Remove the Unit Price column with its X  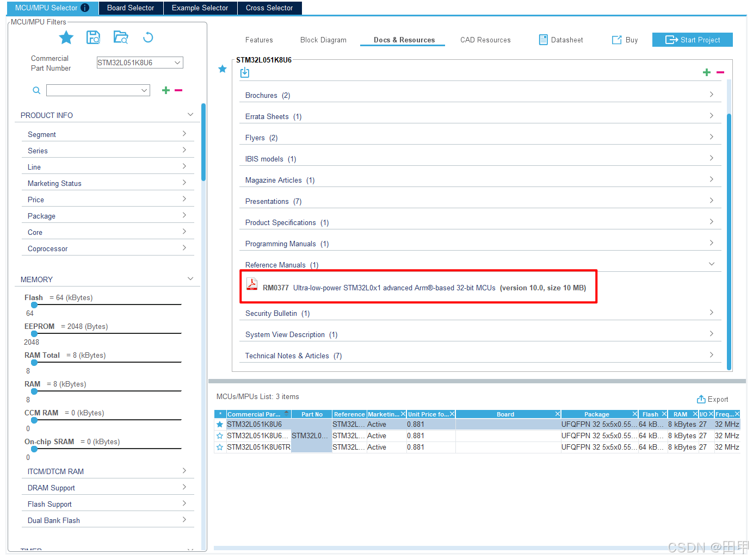452,414
